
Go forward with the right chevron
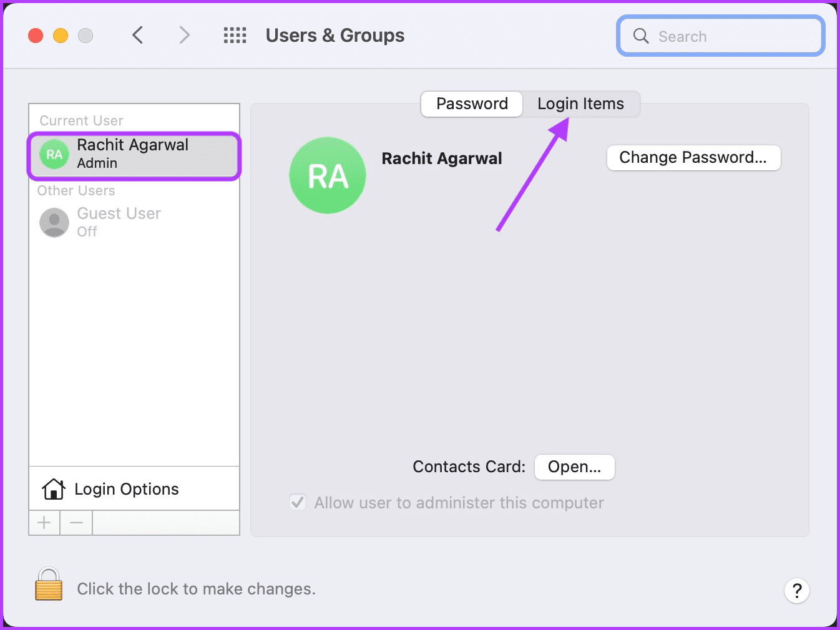(184, 35)
